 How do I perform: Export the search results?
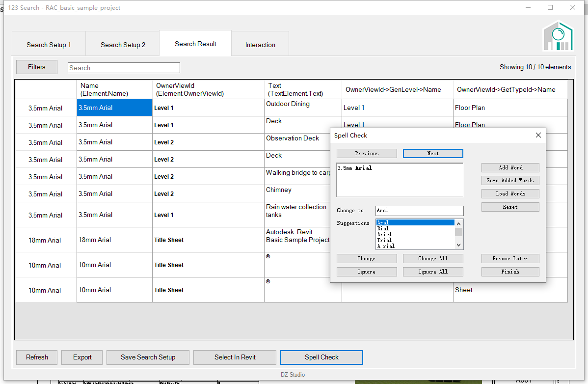(x=82, y=357)
